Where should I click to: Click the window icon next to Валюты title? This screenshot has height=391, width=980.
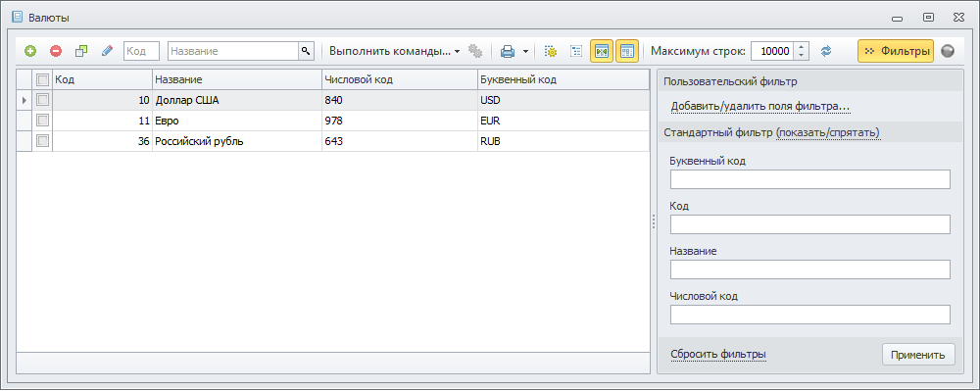pyautogui.click(x=18, y=18)
